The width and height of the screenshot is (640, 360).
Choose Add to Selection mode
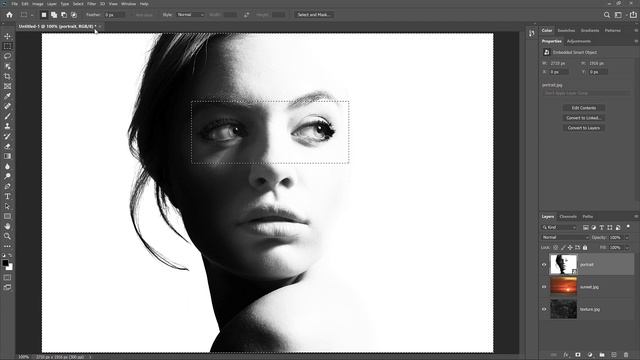[x=54, y=15]
